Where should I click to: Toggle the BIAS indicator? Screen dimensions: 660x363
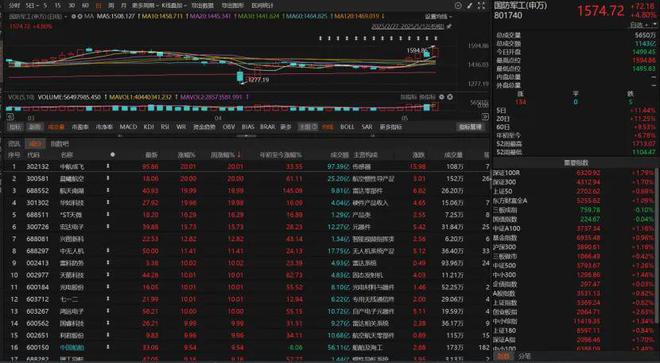(x=248, y=127)
